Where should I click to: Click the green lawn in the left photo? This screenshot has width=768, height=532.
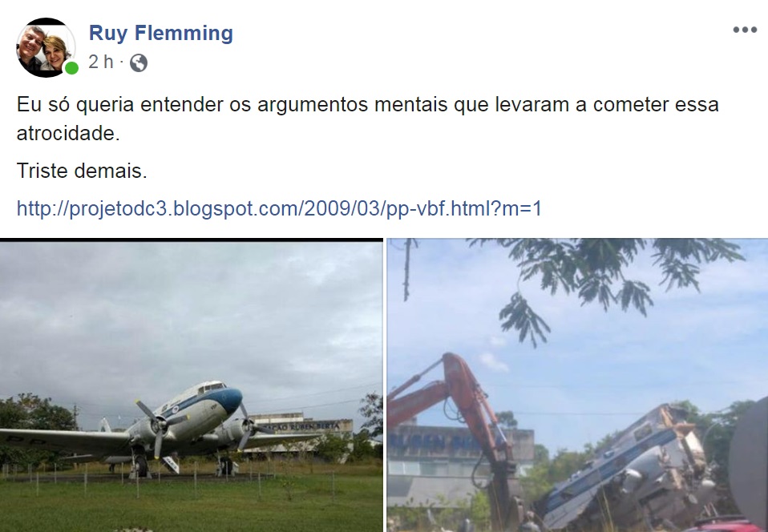click(x=191, y=504)
